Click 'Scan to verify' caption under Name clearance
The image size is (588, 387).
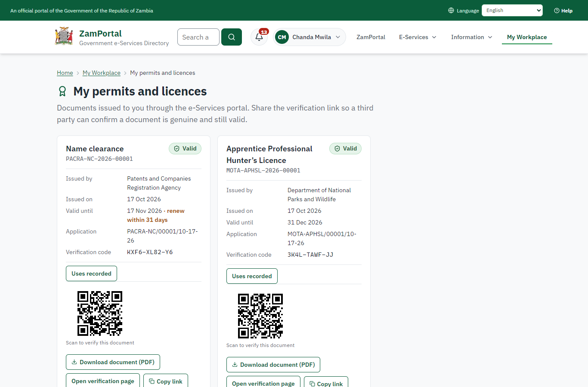point(100,343)
